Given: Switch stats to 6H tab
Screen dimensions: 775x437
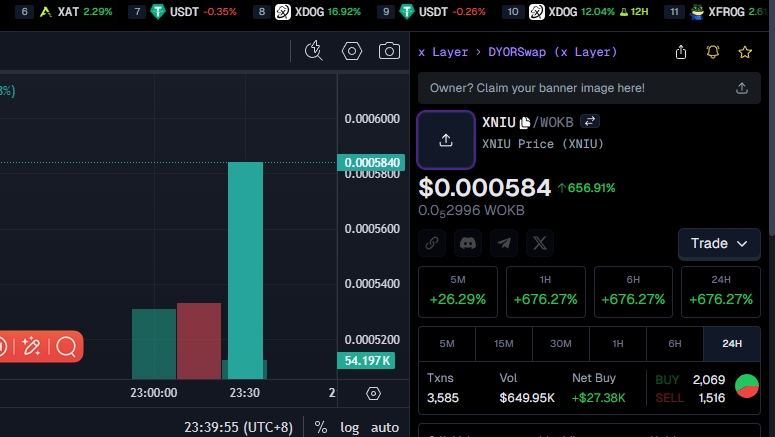Looking at the screenshot, I should pos(675,344).
